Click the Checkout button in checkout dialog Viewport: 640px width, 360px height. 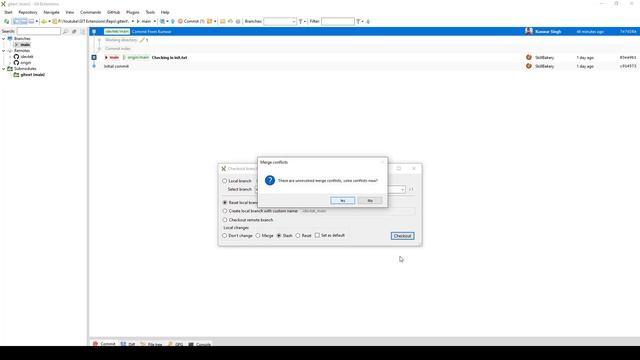(402, 236)
